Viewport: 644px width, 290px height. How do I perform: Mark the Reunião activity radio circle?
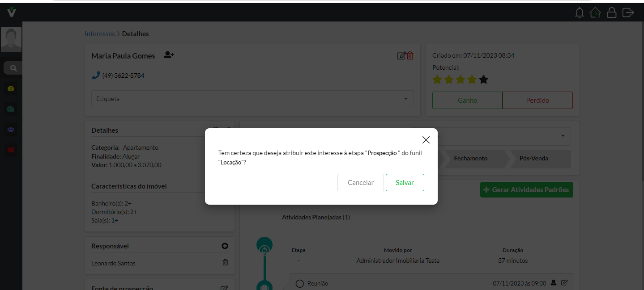(x=300, y=283)
